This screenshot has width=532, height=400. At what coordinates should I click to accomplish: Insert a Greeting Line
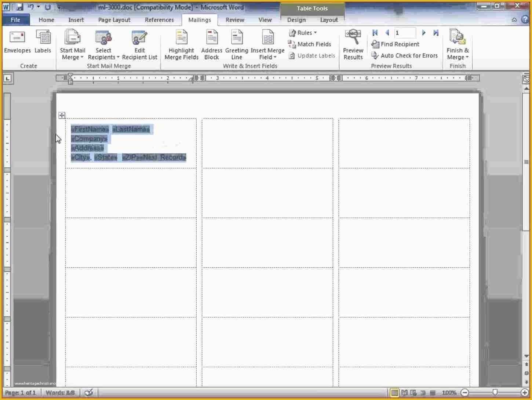(237, 45)
